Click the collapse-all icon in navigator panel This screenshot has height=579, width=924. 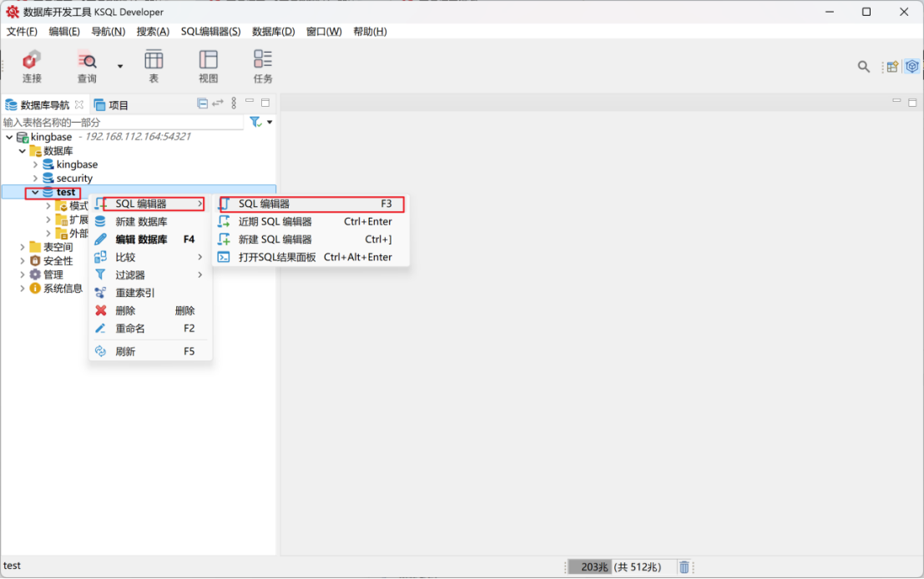[202, 103]
